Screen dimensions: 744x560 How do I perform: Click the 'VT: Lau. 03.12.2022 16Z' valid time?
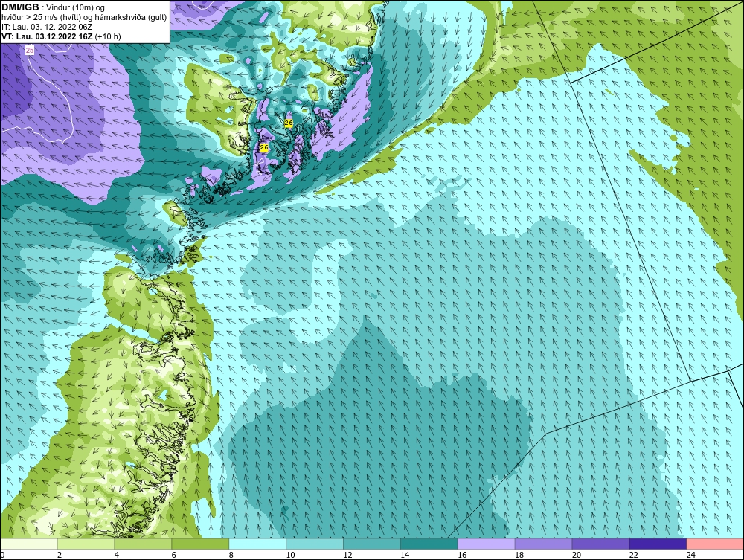[x=48, y=36]
